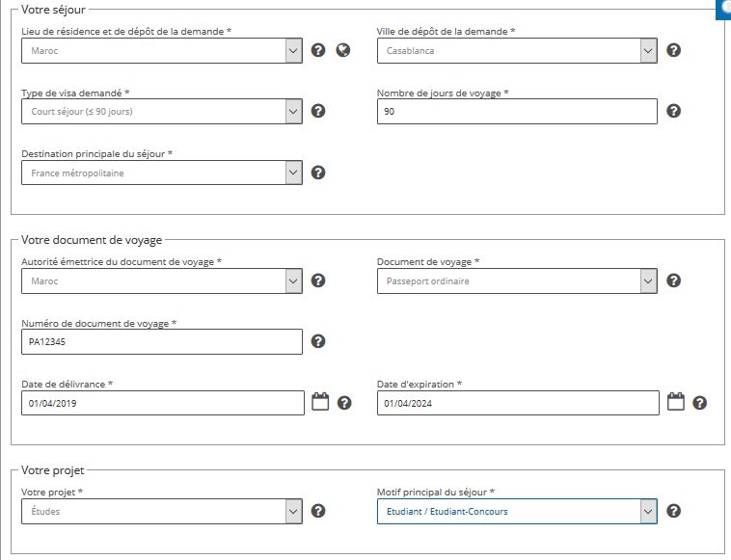Open help for Motif principal du séjour

[x=673, y=511]
